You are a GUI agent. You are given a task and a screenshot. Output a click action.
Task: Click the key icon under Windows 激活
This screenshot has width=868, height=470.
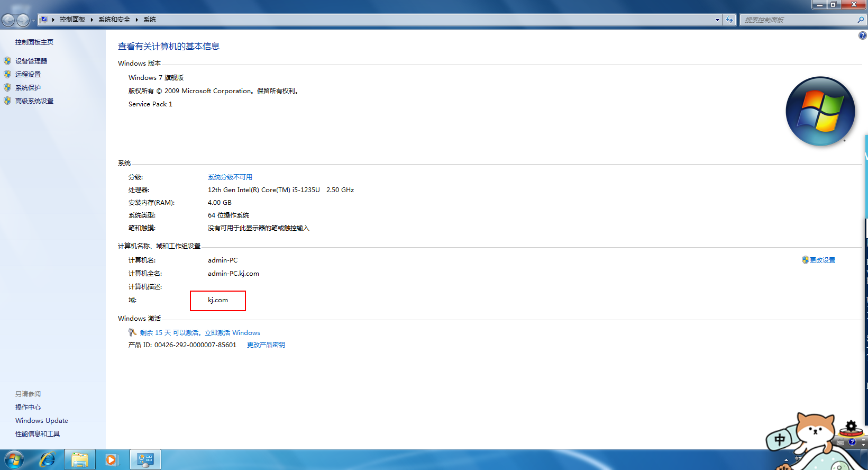click(132, 332)
